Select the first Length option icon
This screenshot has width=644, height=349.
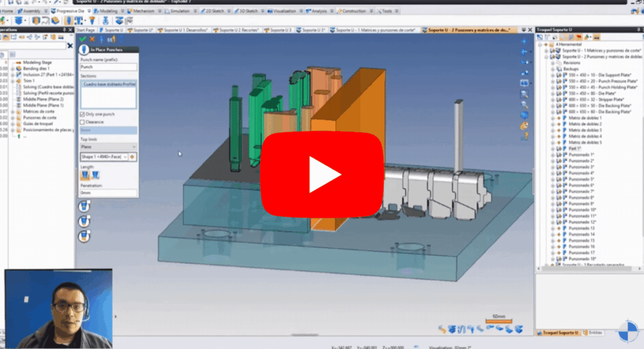pyautogui.click(x=85, y=175)
